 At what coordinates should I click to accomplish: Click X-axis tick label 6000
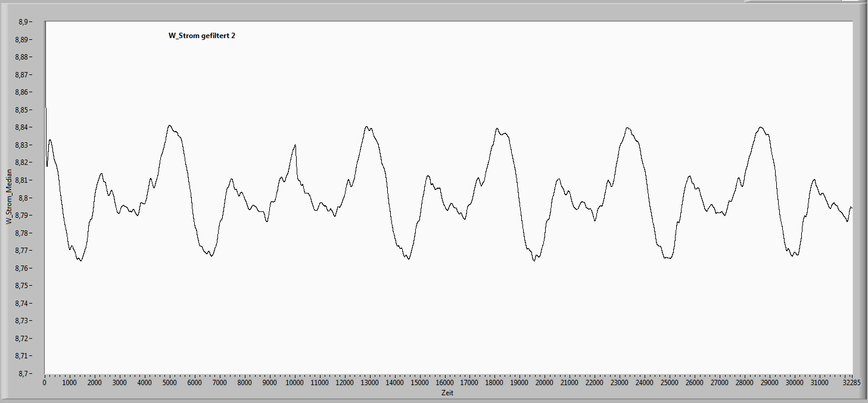tap(195, 383)
